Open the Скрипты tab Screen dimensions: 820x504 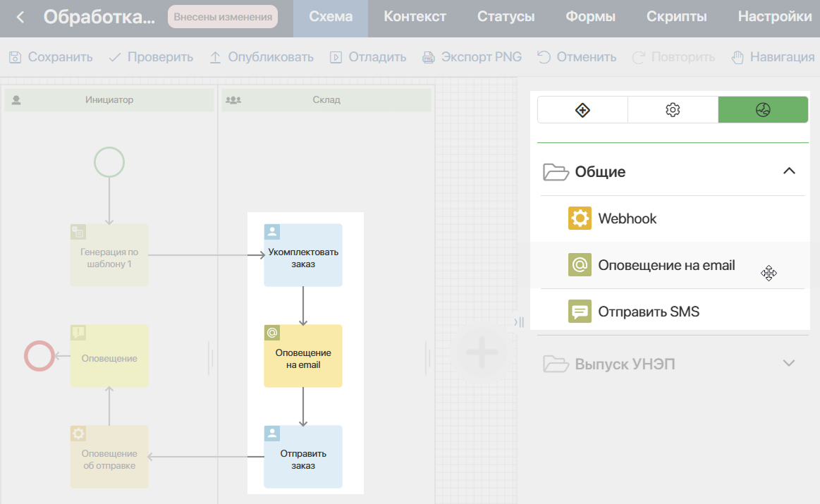point(677,17)
